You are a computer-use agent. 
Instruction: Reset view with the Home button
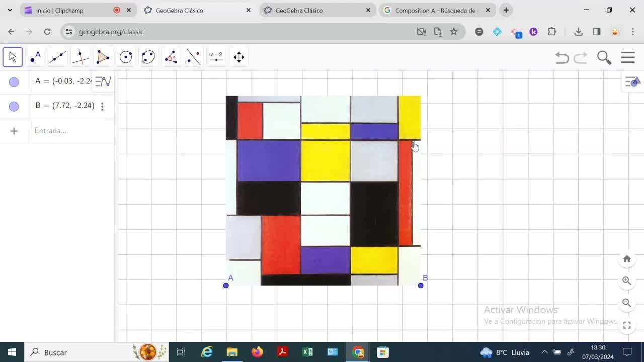(627, 258)
